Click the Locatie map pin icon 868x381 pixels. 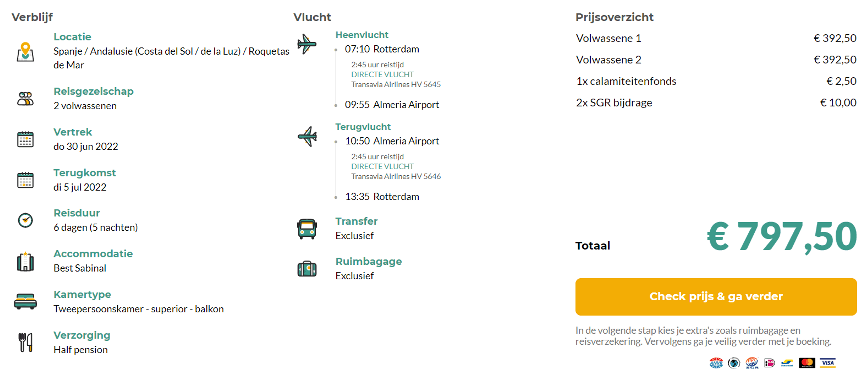[25, 52]
